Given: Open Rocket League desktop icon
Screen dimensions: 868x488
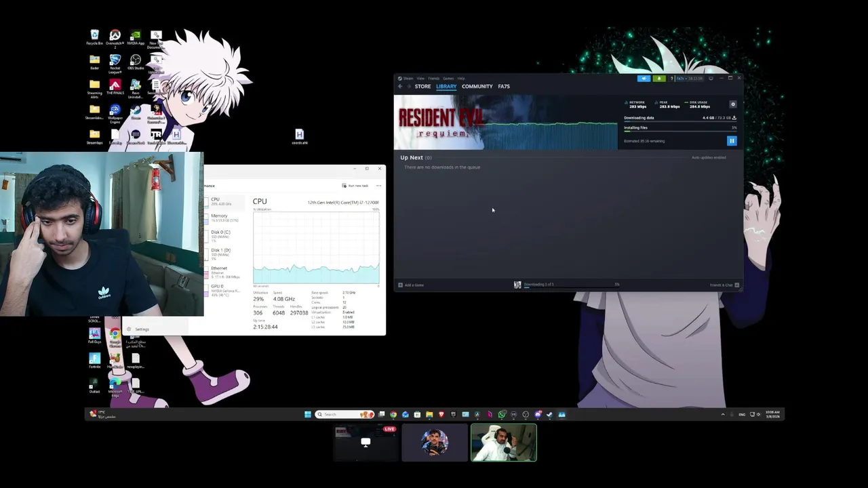Looking at the screenshot, I should click(115, 65).
